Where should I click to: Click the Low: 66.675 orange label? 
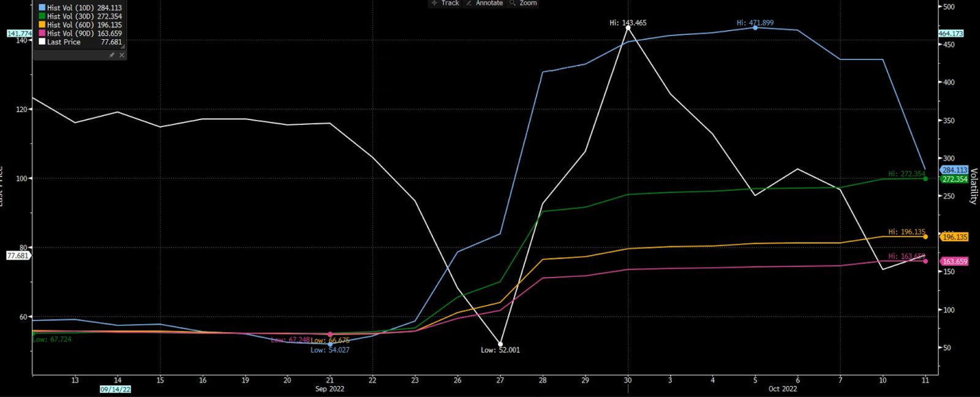pos(330,341)
